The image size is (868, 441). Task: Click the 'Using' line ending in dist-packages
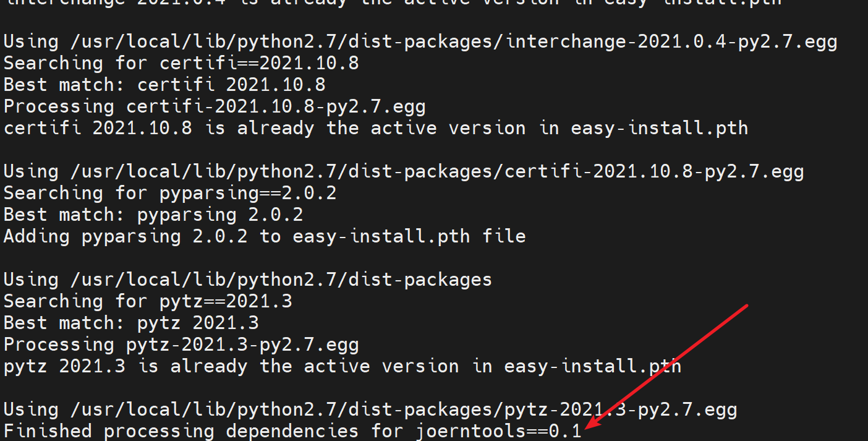[248, 280]
